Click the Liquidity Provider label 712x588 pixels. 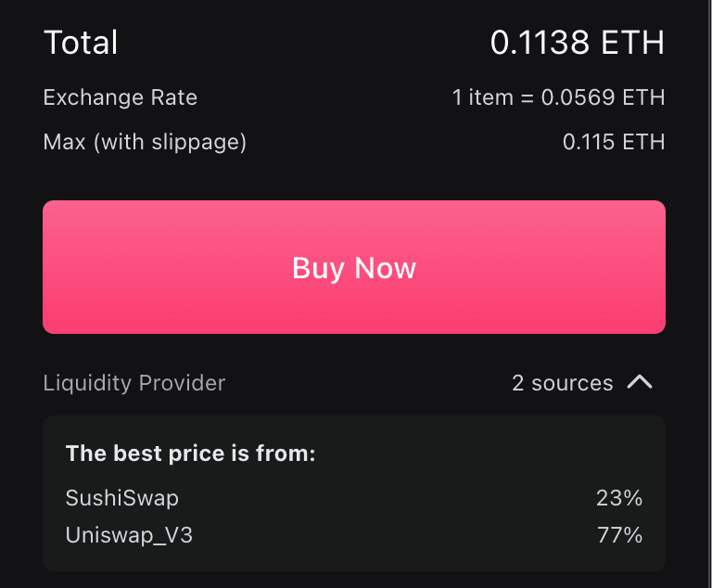(134, 383)
